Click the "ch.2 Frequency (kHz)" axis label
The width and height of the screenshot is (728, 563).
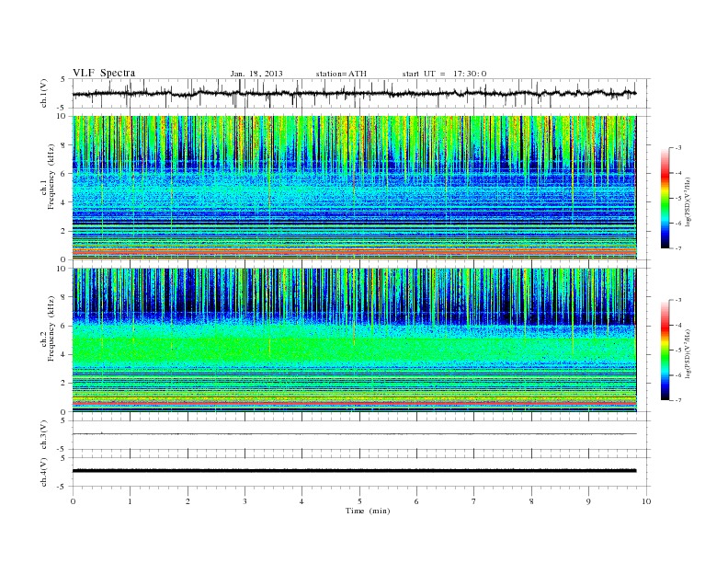48,328
